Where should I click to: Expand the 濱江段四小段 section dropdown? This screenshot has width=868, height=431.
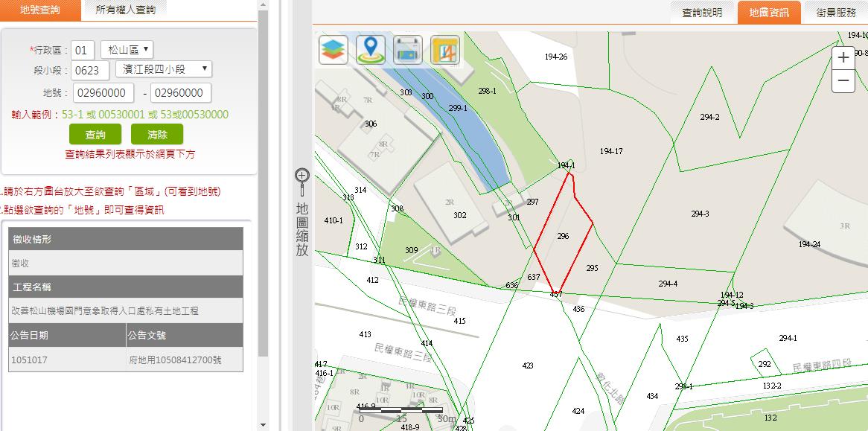pyautogui.click(x=164, y=69)
